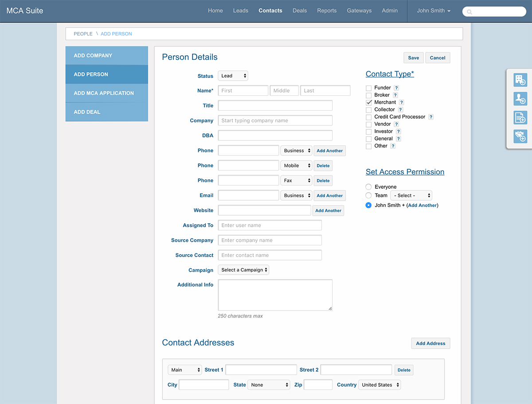Click the add application document icon in sidebar
This screenshot has height=404, width=532.
(x=520, y=117)
